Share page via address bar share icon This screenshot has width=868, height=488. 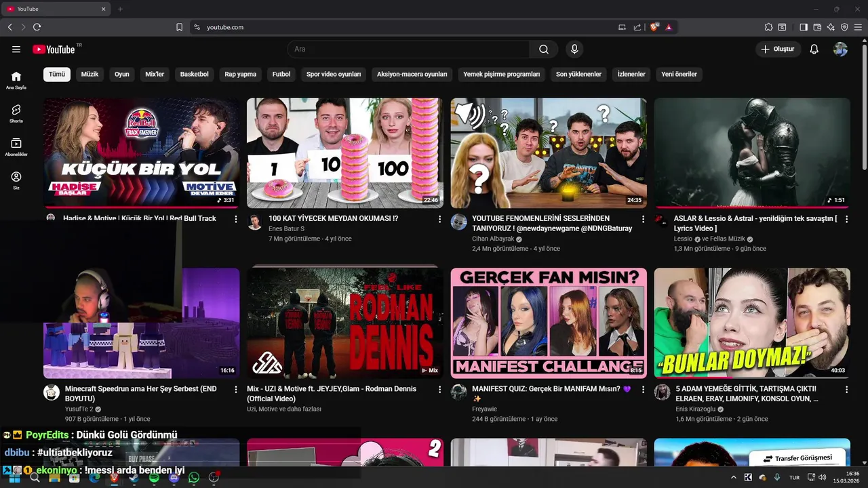pos(637,27)
